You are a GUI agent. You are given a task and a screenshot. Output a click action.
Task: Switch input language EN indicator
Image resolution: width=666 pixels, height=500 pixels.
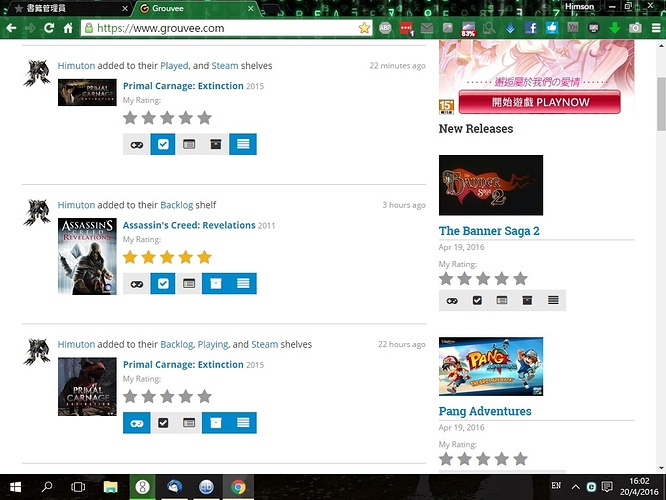click(x=556, y=486)
